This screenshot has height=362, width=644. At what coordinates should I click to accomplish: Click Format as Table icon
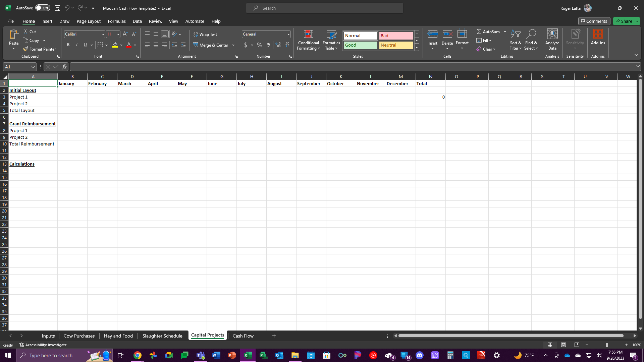[332, 40]
